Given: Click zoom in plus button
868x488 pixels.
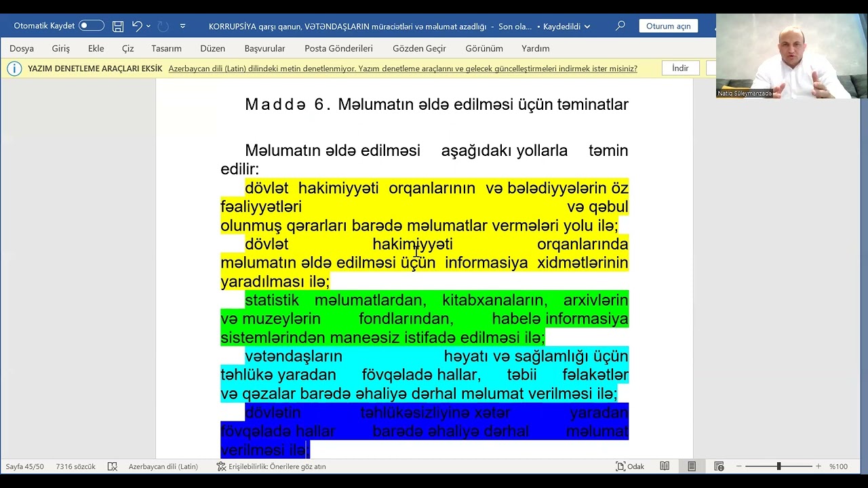Looking at the screenshot, I should point(818,466).
